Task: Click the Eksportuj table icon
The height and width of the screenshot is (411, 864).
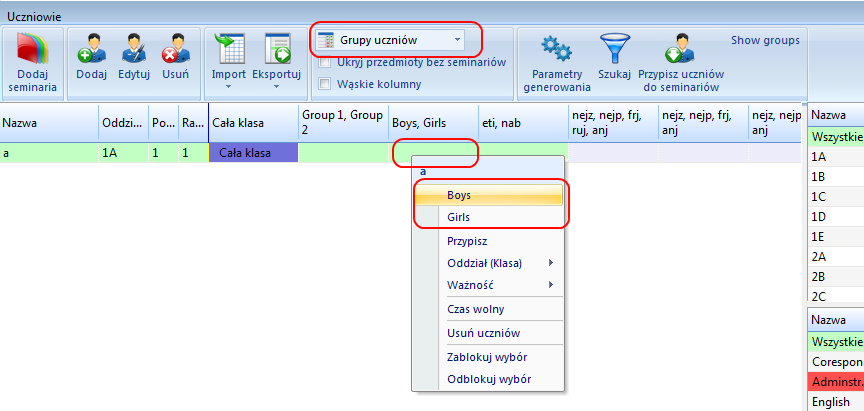Action: [x=277, y=48]
